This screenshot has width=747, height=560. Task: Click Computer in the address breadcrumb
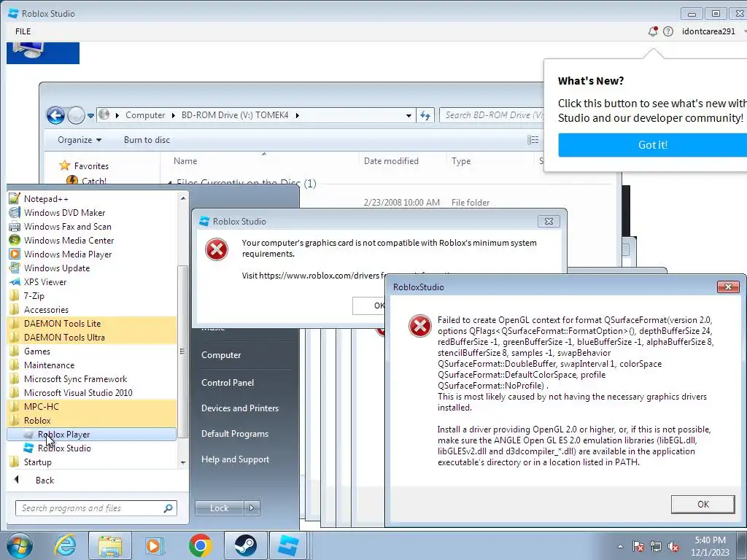point(145,115)
